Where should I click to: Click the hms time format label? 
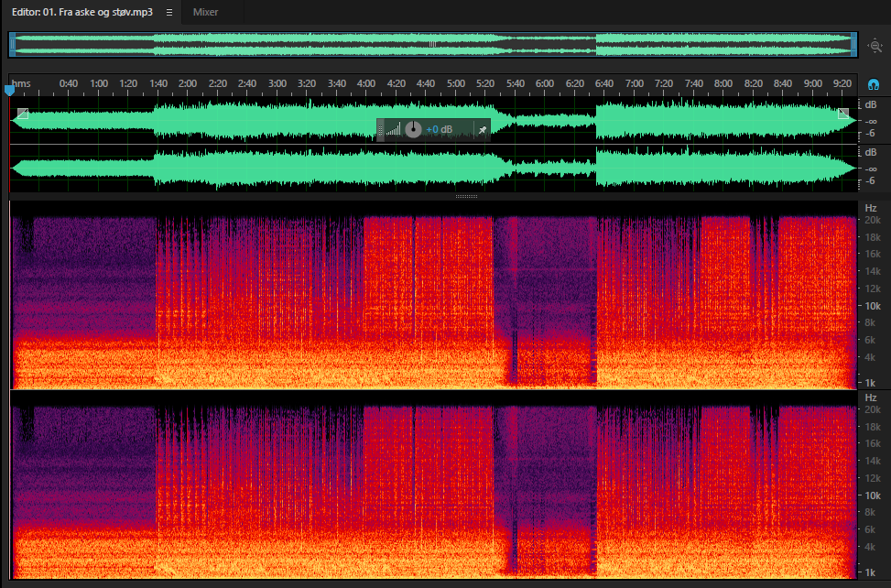tap(21, 83)
